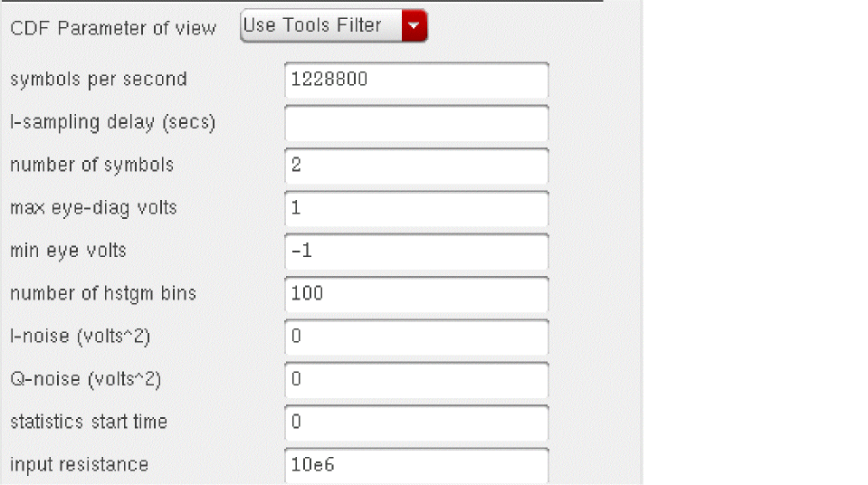Screen dimensions: 868x485
Task: Click the Q-noise volts^2 input field
Action: (416, 380)
